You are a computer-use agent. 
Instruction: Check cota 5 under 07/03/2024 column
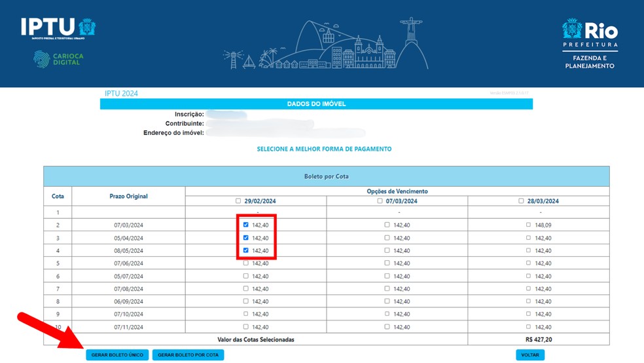(x=387, y=263)
